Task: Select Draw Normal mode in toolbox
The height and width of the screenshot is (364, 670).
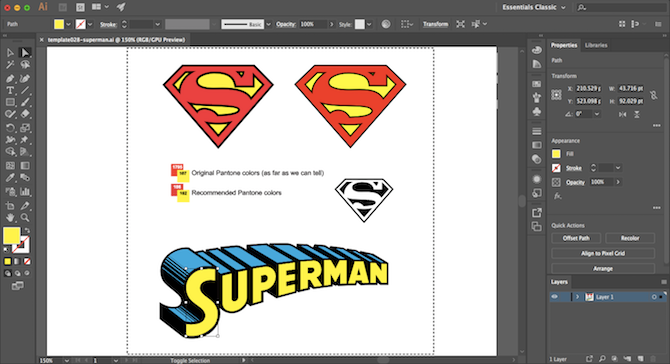Action: point(8,273)
